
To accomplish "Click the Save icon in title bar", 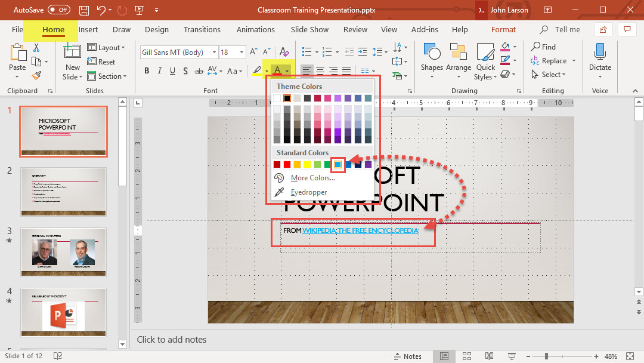I will (x=85, y=10).
